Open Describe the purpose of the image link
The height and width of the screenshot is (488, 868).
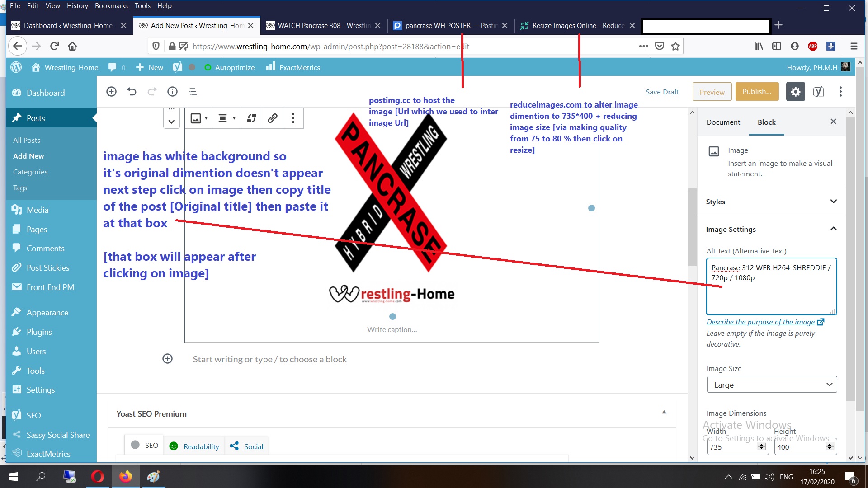(765, 322)
